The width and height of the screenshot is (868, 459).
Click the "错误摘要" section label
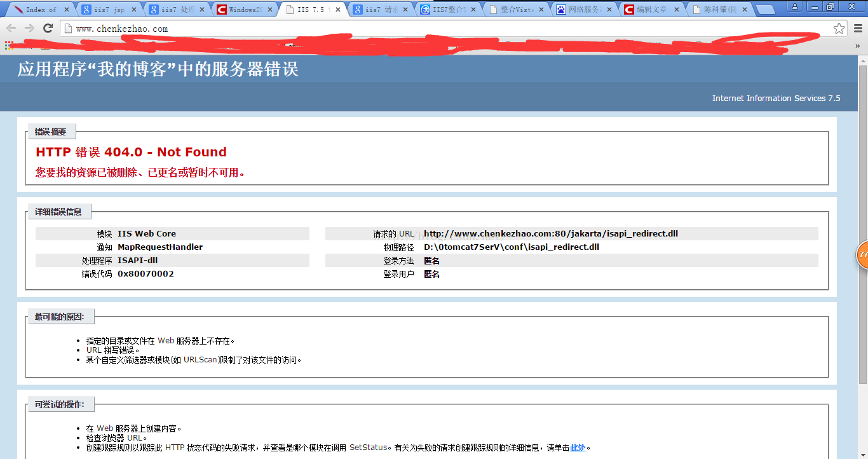coord(51,132)
